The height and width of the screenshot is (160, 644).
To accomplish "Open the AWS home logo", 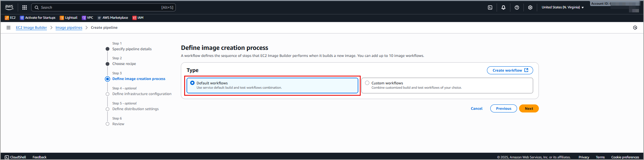I will point(9,7).
